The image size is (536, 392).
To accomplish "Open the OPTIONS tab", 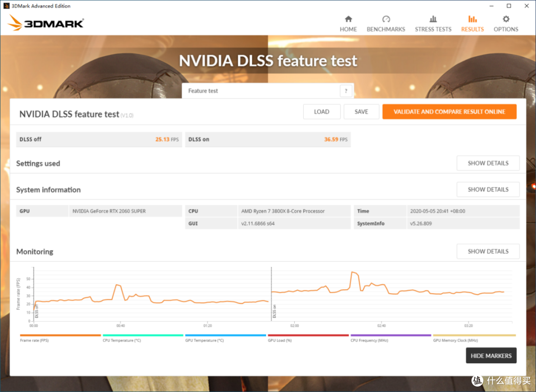I will pos(506,24).
